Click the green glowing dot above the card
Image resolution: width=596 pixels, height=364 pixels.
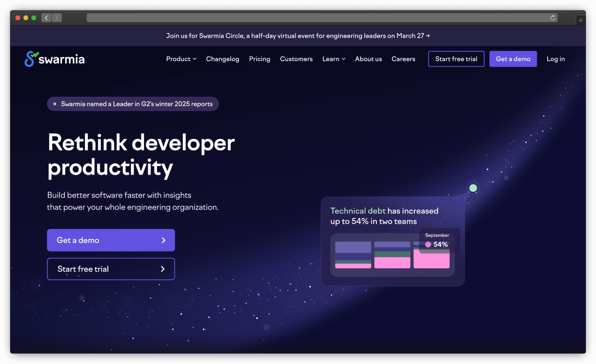(473, 188)
